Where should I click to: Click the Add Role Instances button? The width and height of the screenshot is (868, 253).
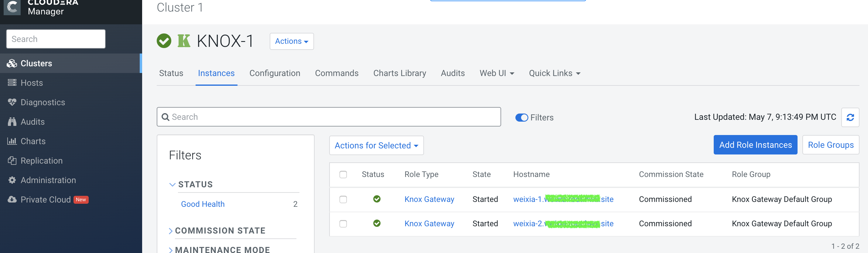point(755,145)
